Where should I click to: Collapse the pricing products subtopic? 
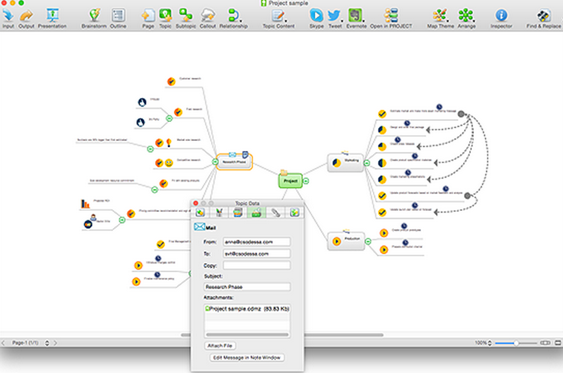[154, 190]
